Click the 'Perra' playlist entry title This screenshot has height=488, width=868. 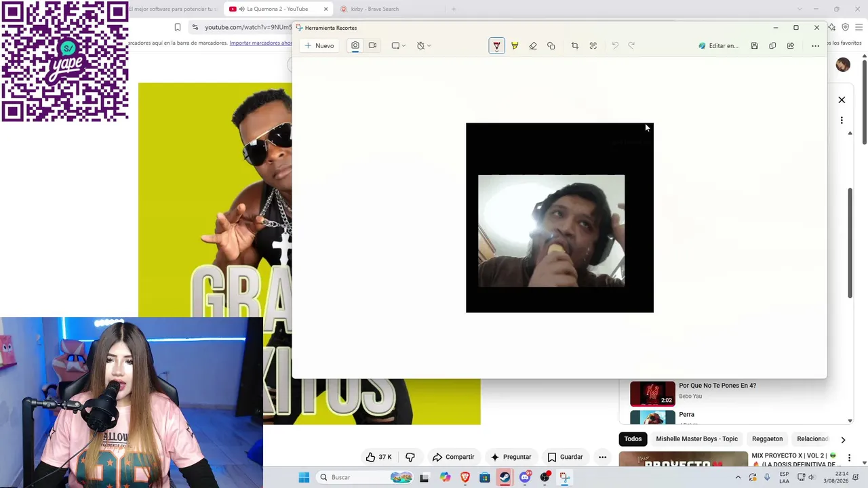(x=686, y=414)
